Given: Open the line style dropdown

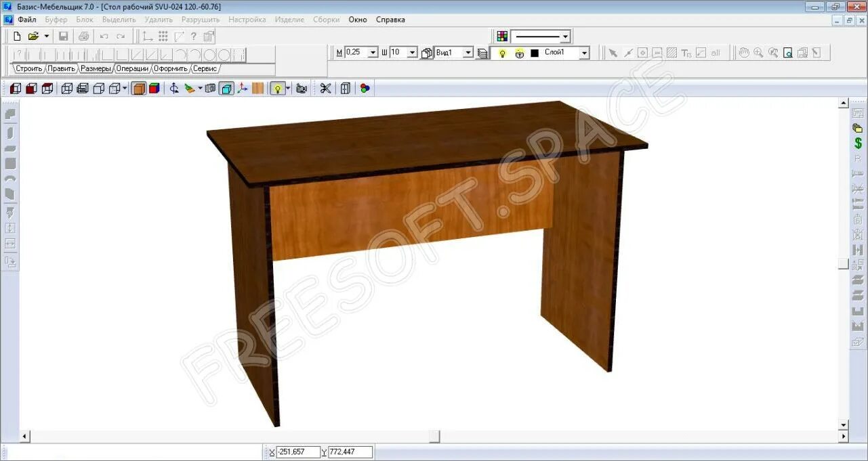Looking at the screenshot, I should (x=565, y=37).
